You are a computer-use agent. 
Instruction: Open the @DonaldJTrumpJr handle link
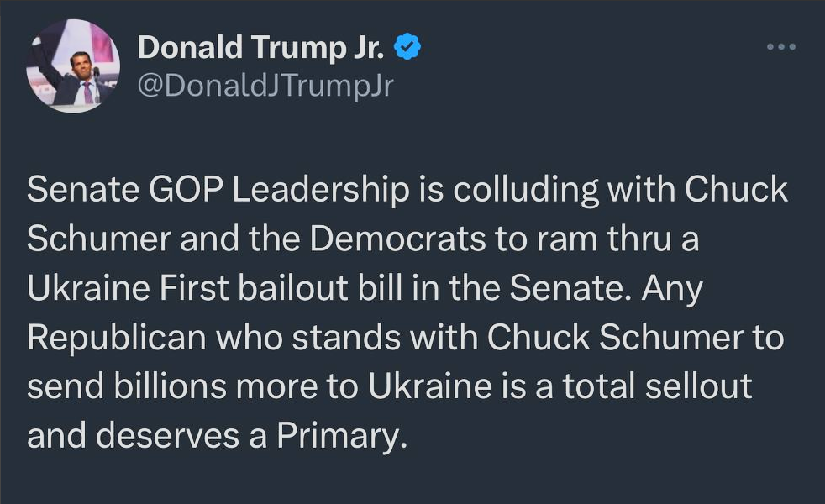click(x=265, y=85)
